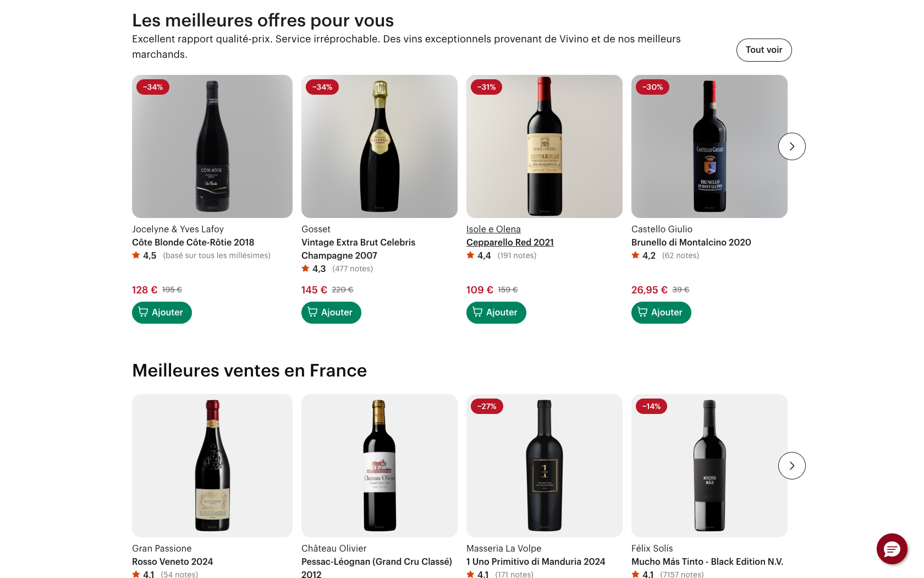924x578 pixels.
Task: Click the −31% badge on Cepparello Red
Action: 486,86
